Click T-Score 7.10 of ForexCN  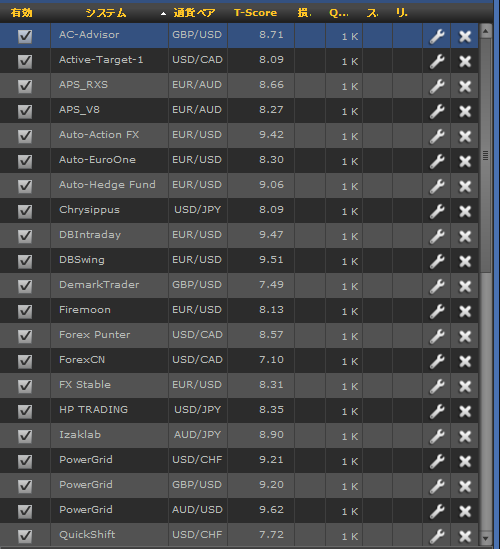[271, 360]
